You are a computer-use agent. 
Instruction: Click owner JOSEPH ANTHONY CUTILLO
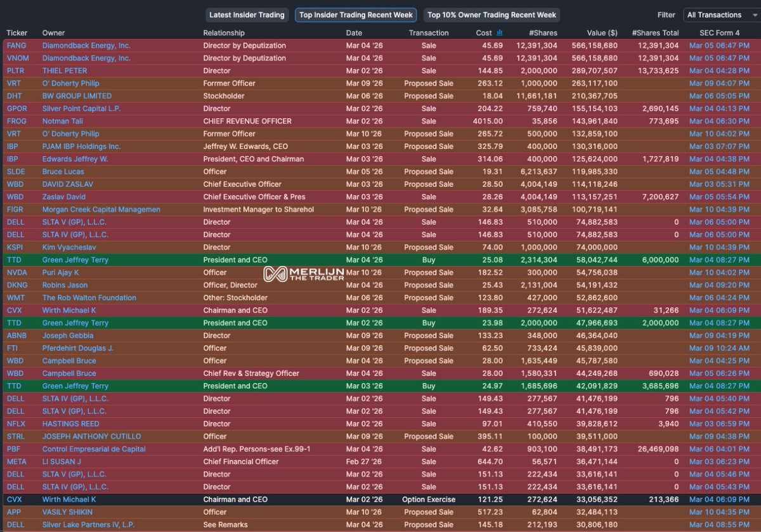(92, 437)
